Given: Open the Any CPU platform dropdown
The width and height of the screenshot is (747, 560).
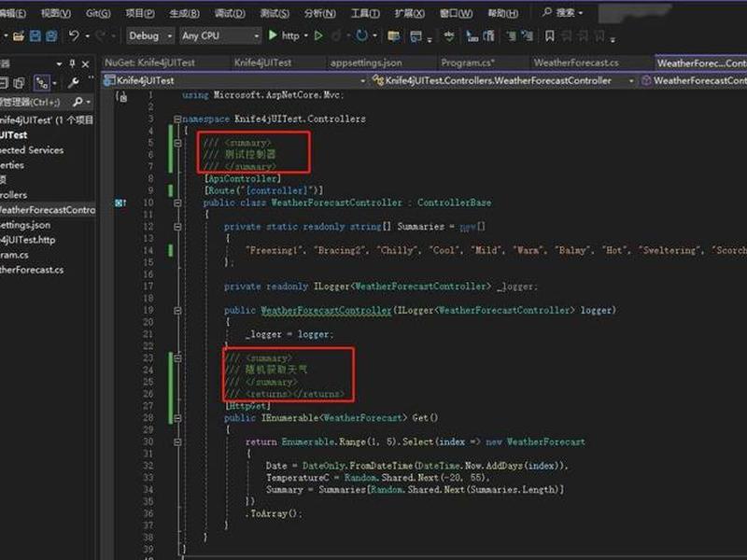Looking at the screenshot, I should click(x=220, y=36).
